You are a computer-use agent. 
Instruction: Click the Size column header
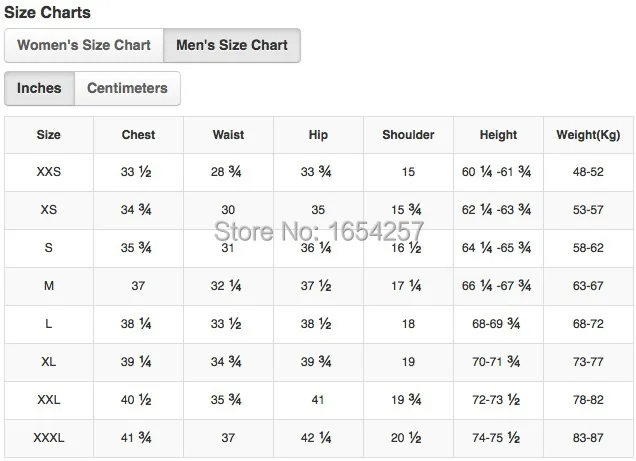(49, 135)
